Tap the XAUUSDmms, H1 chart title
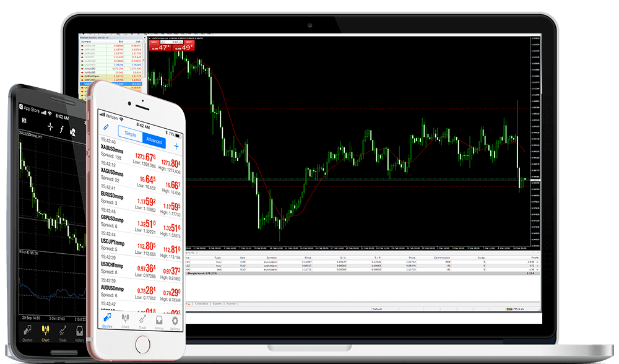 (30, 135)
